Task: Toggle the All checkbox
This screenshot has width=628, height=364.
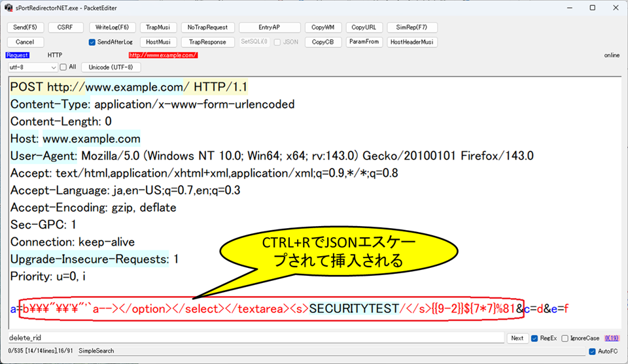Action: pyautogui.click(x=63, y=67)
